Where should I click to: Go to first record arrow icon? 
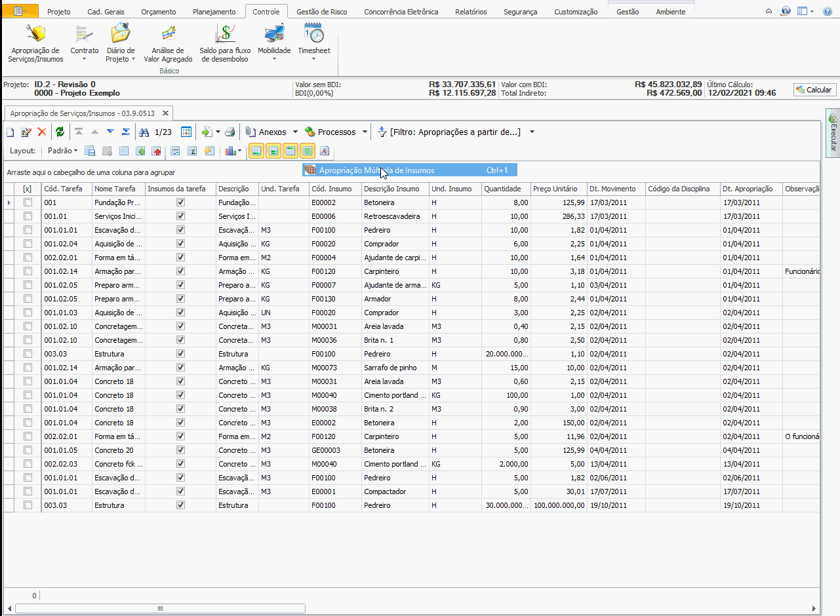79,132
